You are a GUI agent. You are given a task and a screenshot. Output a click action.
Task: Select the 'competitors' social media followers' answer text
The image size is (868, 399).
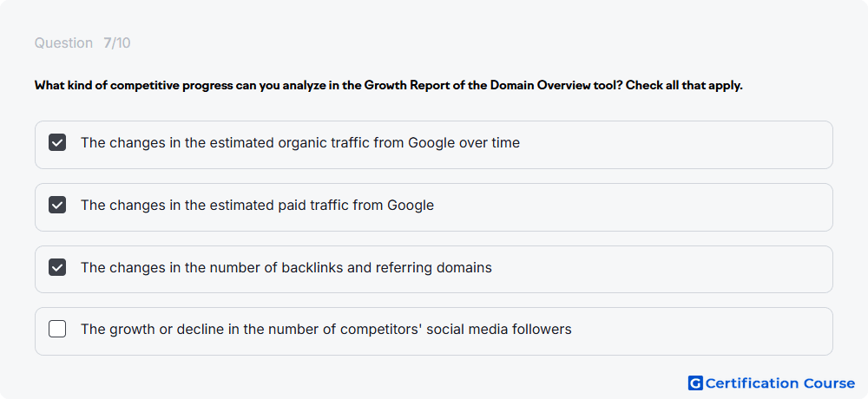point(326,330)
